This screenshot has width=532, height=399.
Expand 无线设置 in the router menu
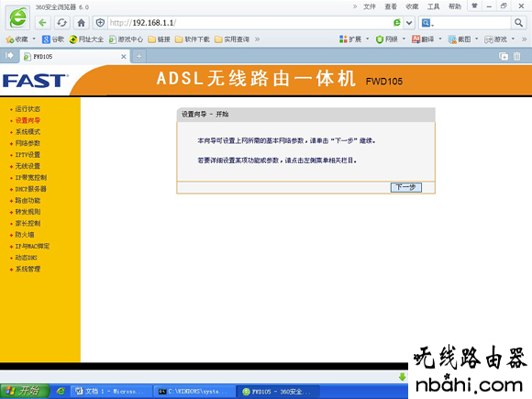point(28,166)
